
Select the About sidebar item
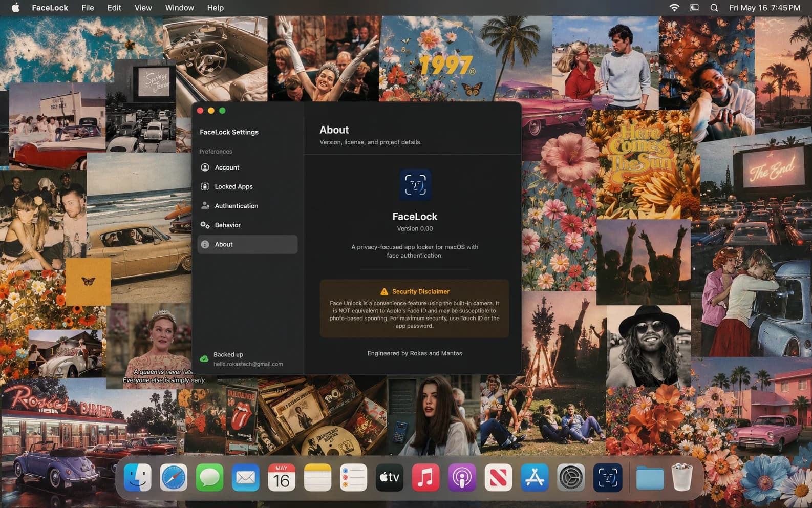(247, 244)
